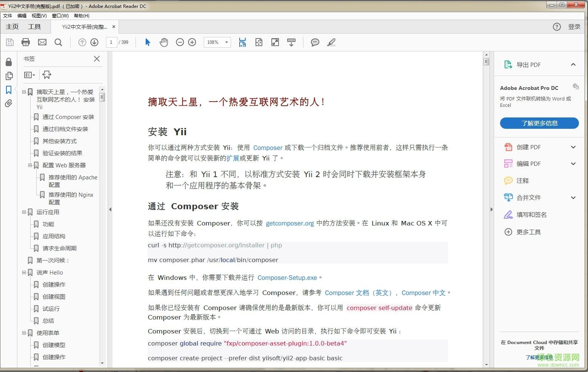Switch to the 工具 tab
588x372 pixels.
click(x=34, y=26)
